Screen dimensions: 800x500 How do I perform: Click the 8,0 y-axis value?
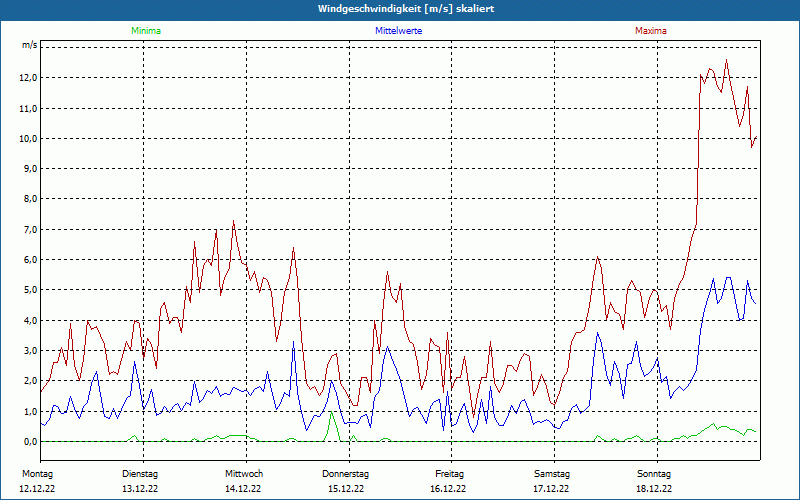[x=31, y=198]
